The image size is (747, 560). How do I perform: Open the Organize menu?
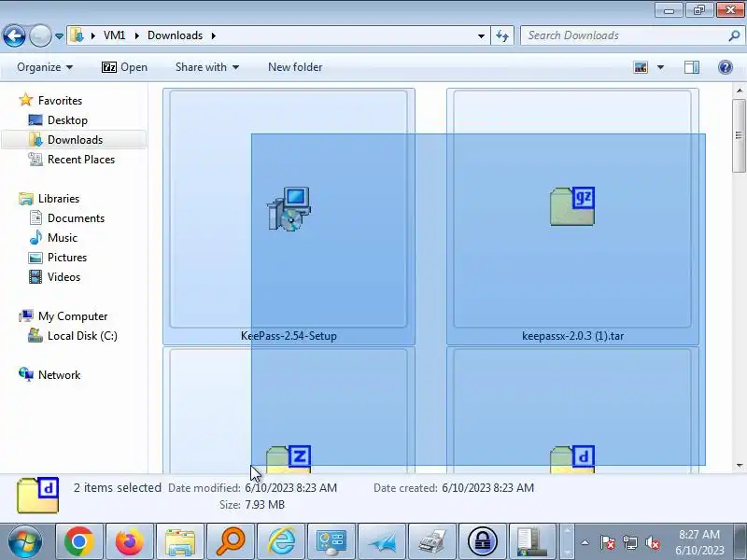pos(45,67)
